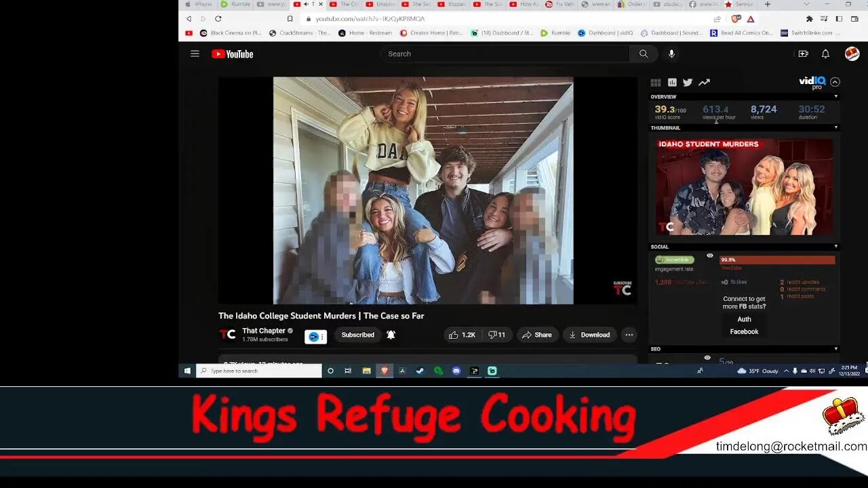Screen dimensions: 868x488
Task: Like the video with 1.2K likes
Action: (462, 335)
